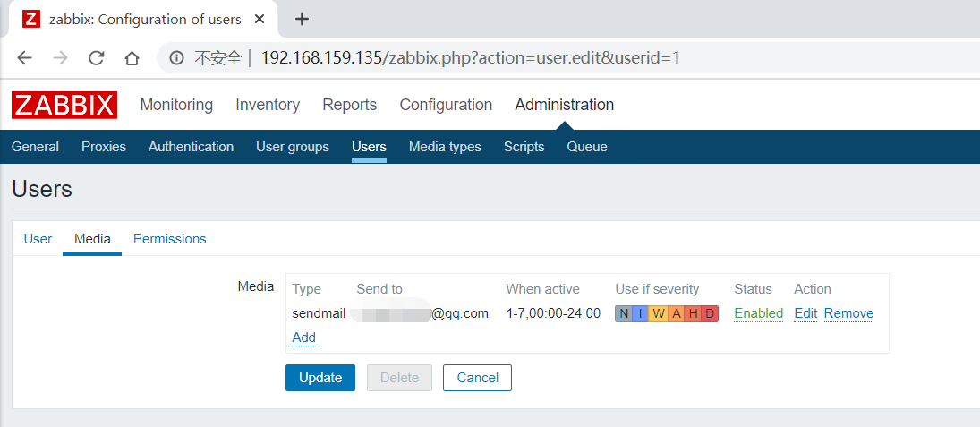This screenshot has height=427, width=980.
Task: Click the address bar URL
Action: click(470, 58)
